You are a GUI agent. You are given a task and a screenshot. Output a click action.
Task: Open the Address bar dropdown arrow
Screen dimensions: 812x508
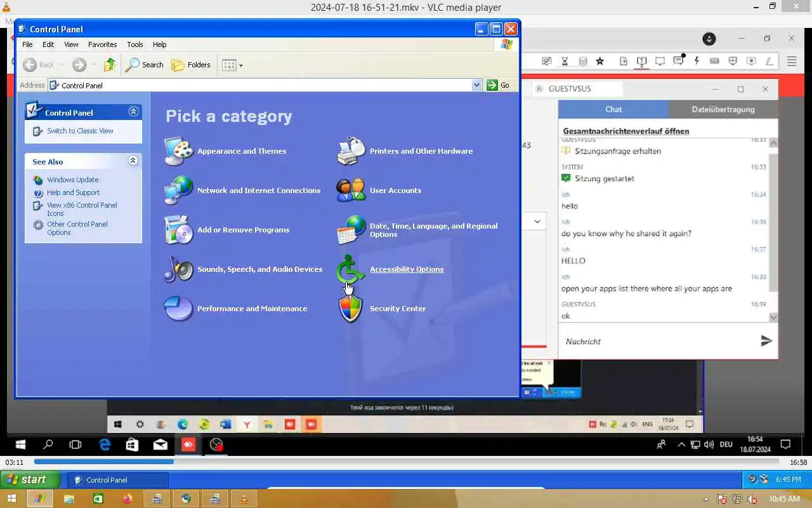pos(477,85)
